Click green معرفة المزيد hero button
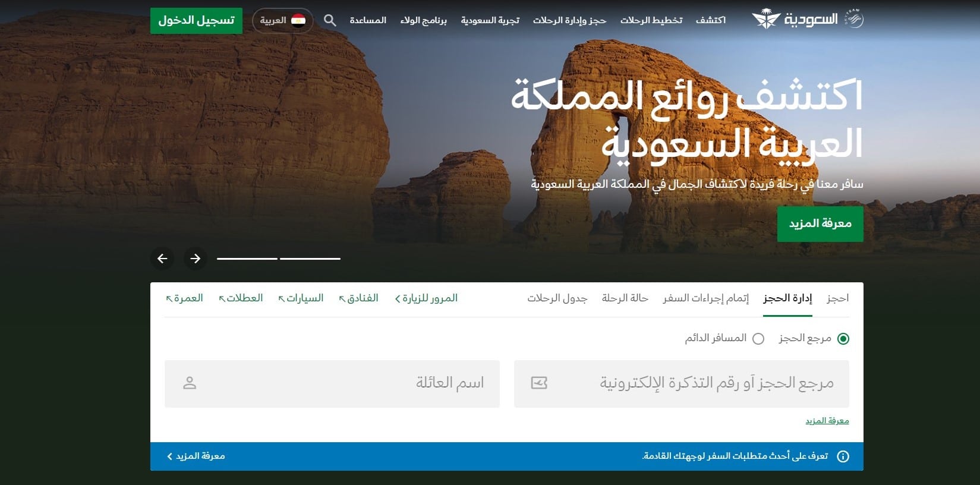This screenshot has height=485, width=980. pos(820,223)
